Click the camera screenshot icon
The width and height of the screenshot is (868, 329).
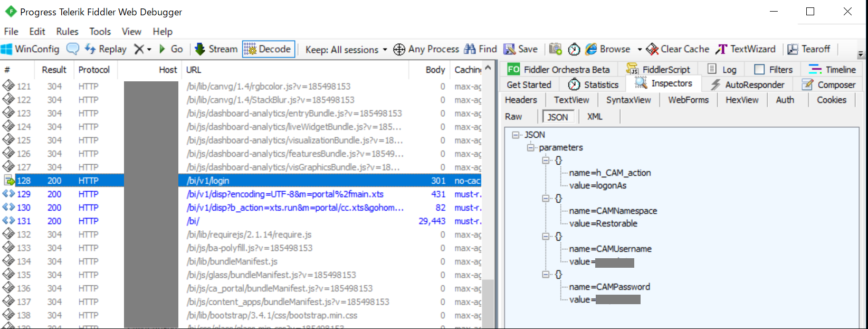click(x=555, y=49)
